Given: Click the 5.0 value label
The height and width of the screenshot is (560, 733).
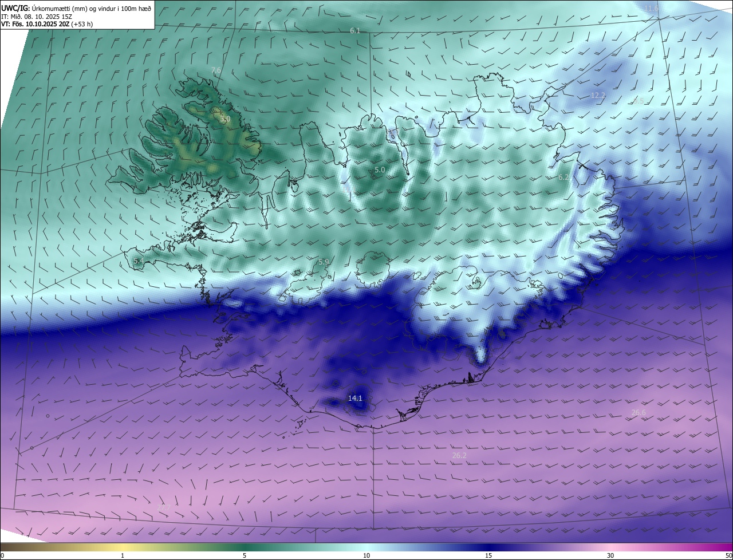Looking at the screenshot, I should 380,170.
